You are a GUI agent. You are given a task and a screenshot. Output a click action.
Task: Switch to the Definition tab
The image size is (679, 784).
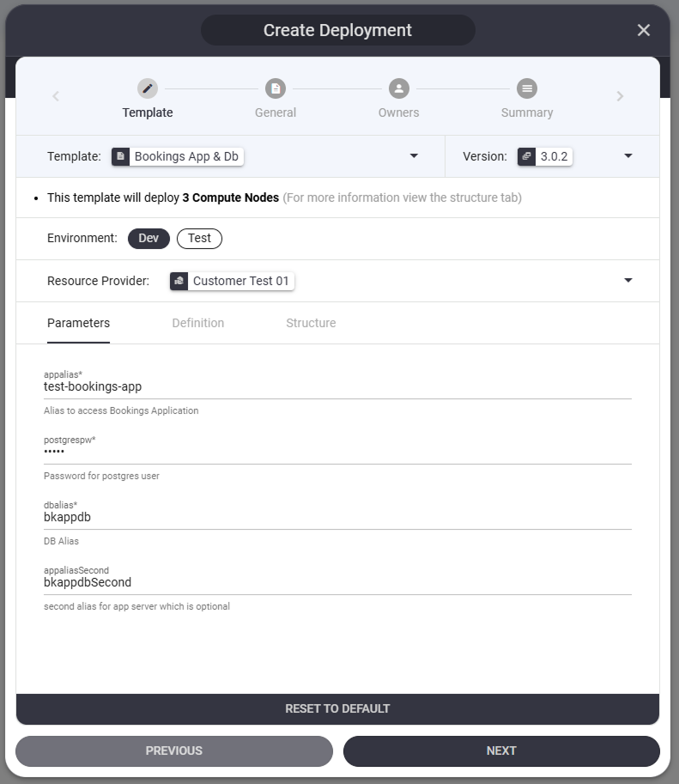pyautogui.click(x=197, y=323)
